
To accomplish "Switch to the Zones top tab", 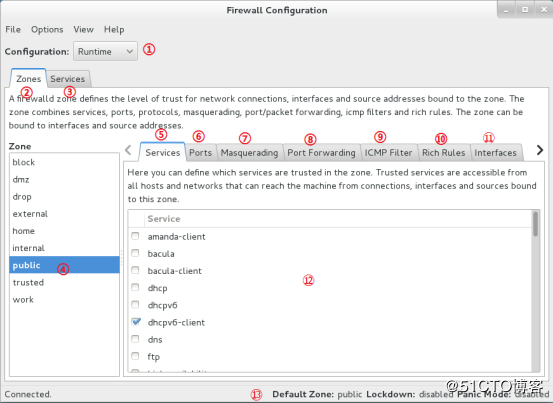I will (x=29, y=79).
